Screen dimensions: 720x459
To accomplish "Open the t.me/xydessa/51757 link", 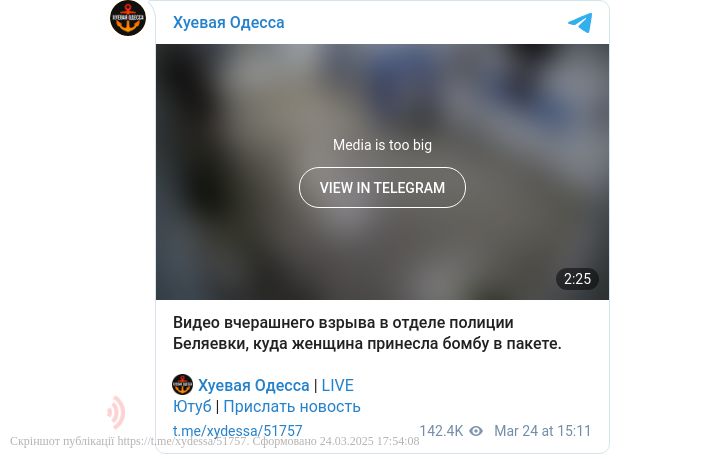I will [237, 431].
